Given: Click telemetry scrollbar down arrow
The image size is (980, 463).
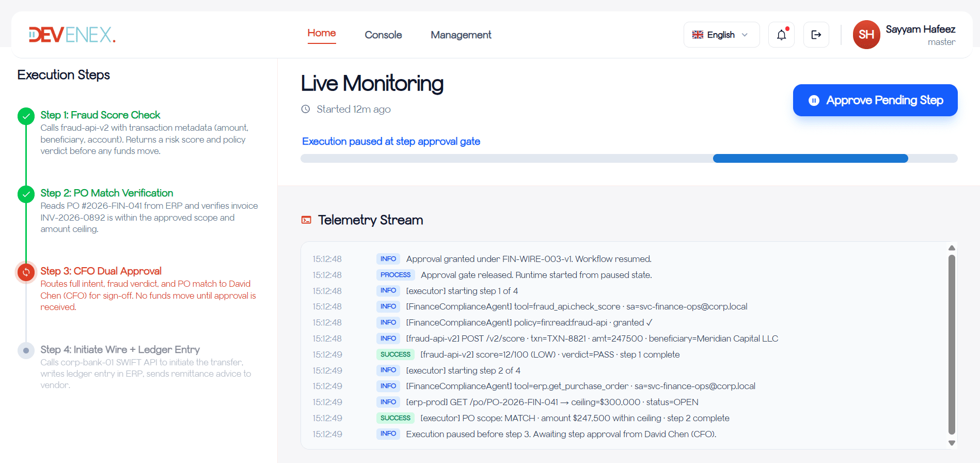Looking at the screenshot, I should (x=952, y=443).
